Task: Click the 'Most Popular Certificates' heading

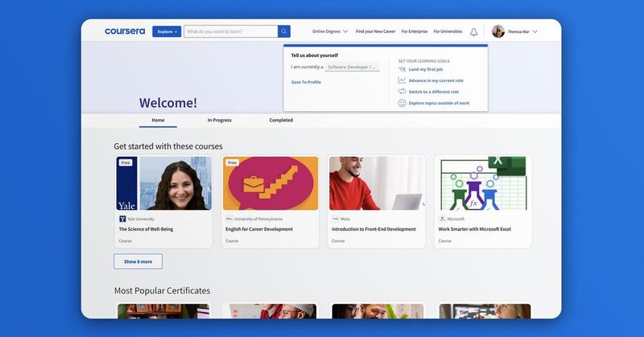Action: point(163,290)
